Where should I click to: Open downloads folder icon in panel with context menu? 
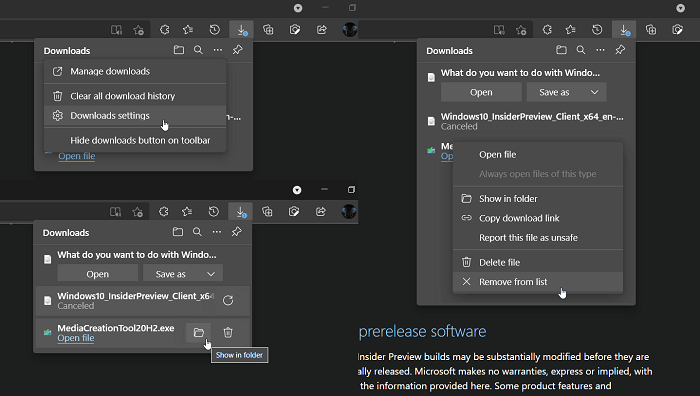pos(561,50)
